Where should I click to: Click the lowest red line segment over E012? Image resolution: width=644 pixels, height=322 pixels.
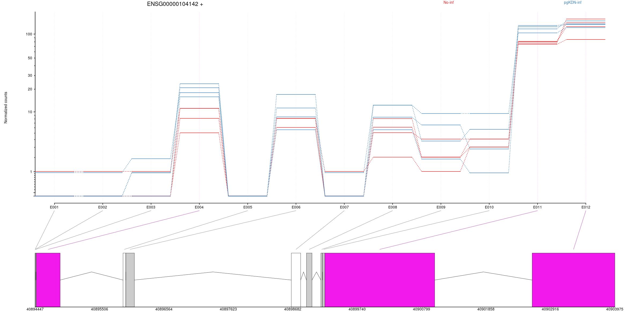point(586,39)
